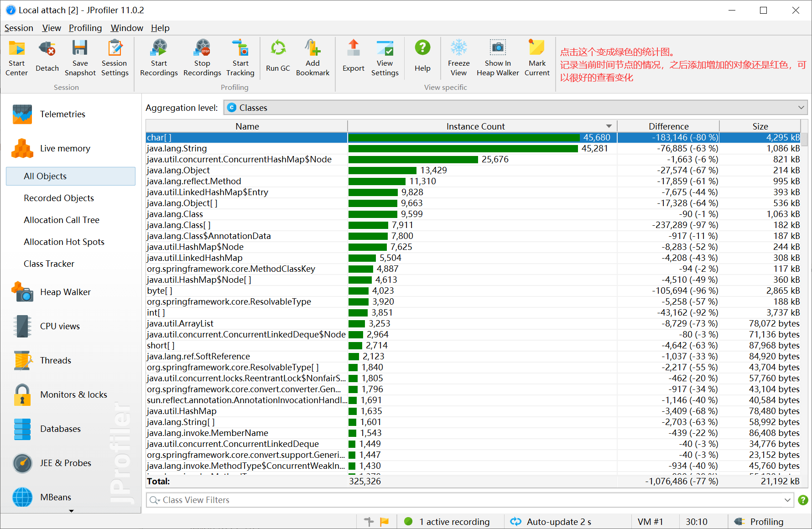812x529 pixels.
Task: Select the Recorded Objects view
Action: pos(59,198)
